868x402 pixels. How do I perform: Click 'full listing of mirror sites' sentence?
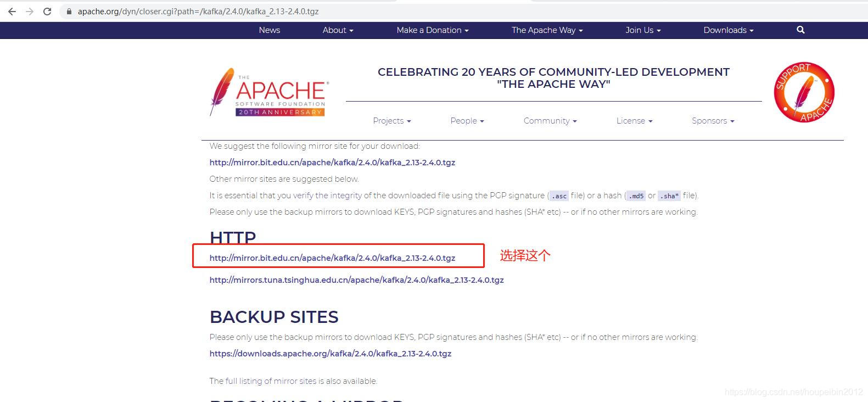pos(293,381)
